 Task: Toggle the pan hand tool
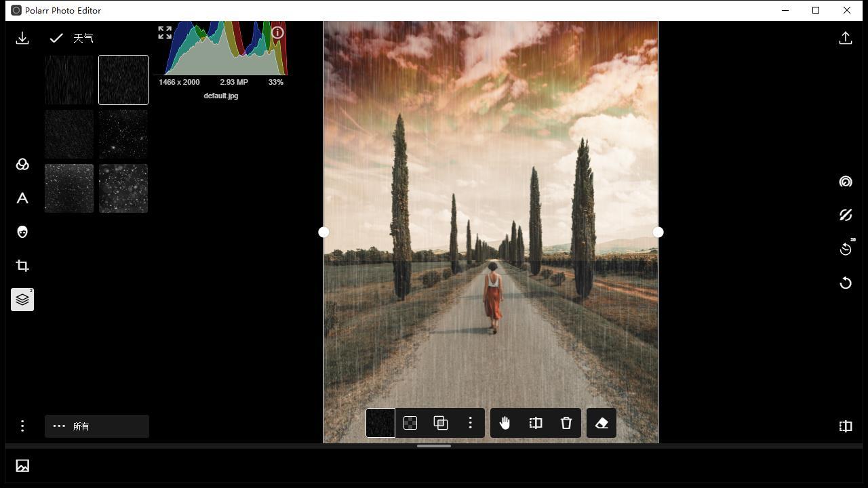505,423
